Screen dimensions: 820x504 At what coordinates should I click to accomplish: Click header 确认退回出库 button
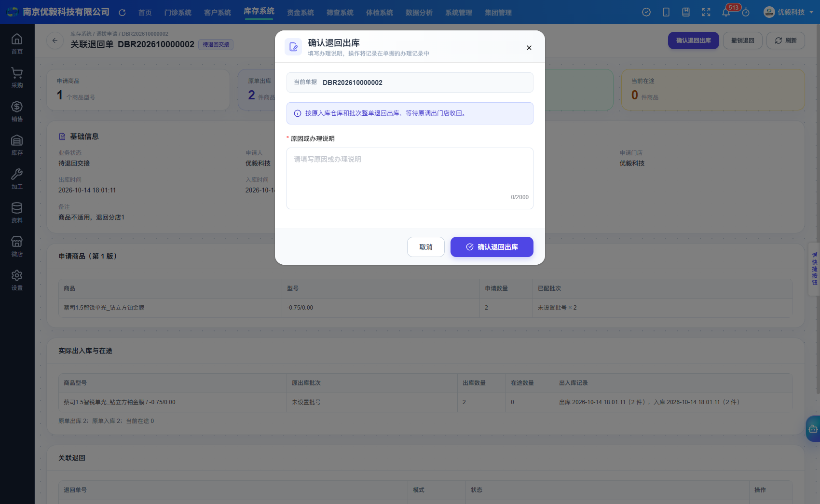(694, 41)
